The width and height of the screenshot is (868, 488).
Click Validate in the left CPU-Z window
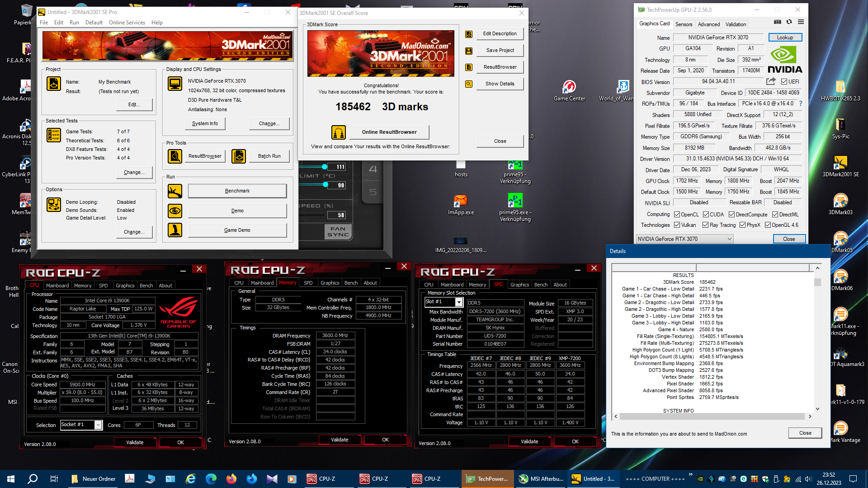coord(135,442)
